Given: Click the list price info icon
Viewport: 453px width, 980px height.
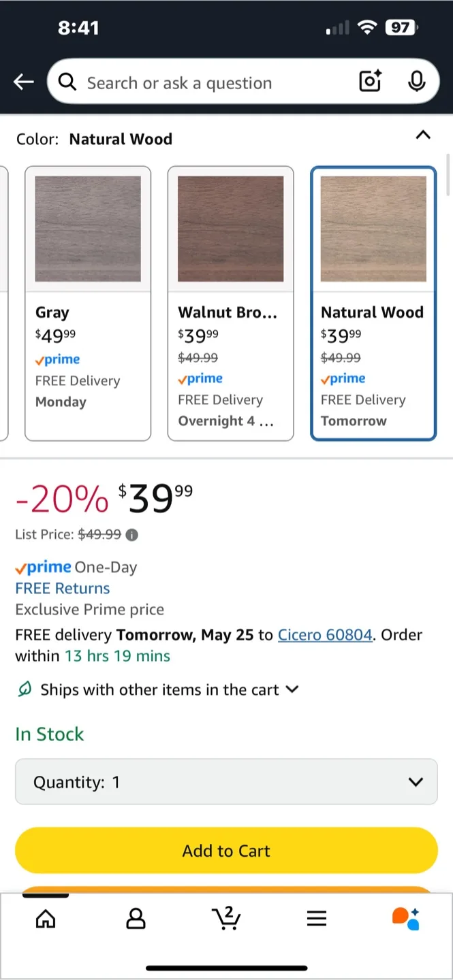Looking at the screenshot, I should [x=132, y=535].
